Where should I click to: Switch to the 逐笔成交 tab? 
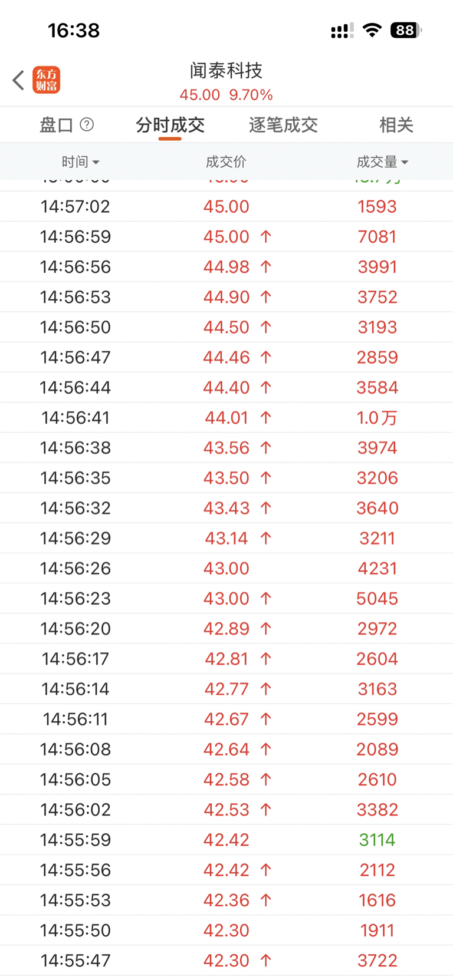(x=283, y=125)
